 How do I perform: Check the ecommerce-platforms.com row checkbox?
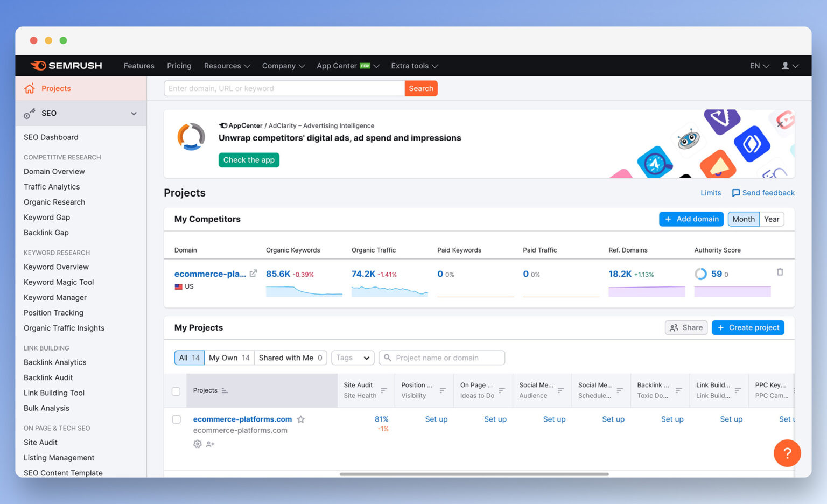176,419
